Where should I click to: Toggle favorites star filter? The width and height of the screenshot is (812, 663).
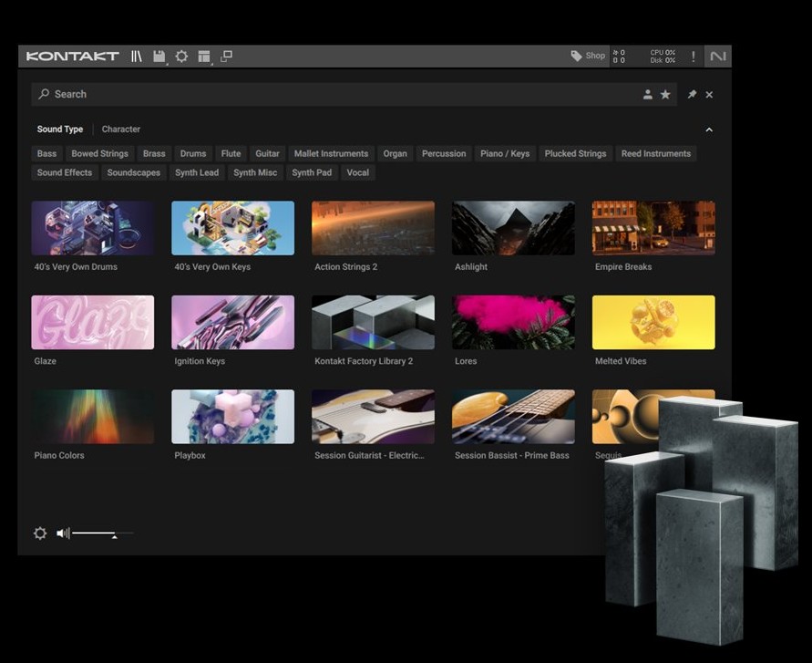(x=665, y=95)
